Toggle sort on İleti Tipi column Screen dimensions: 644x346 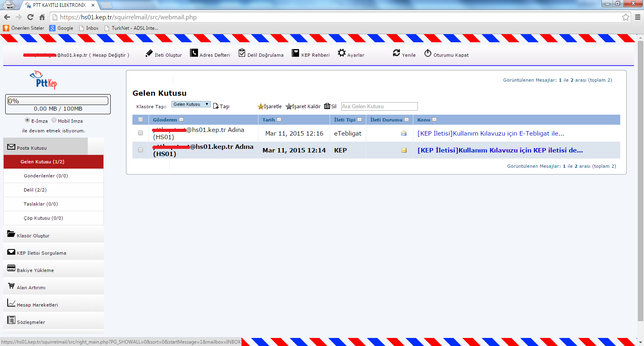click(x=359, y=119)
